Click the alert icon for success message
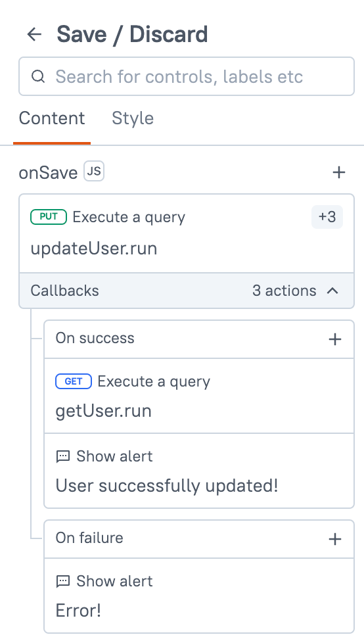Image resolution: width=364 pixels, height=639 pixels. [62, 456]
